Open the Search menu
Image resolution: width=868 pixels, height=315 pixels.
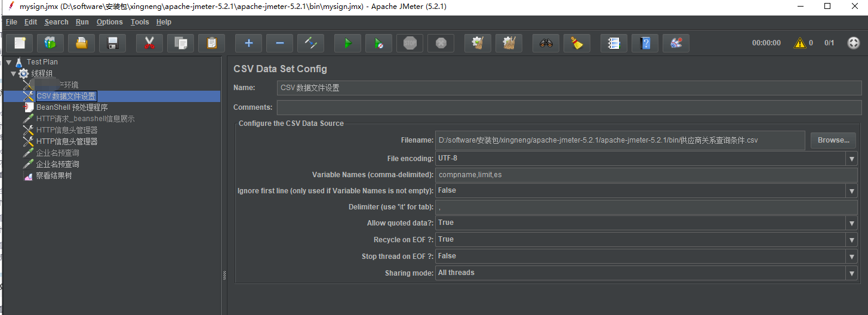coord(56,22)
